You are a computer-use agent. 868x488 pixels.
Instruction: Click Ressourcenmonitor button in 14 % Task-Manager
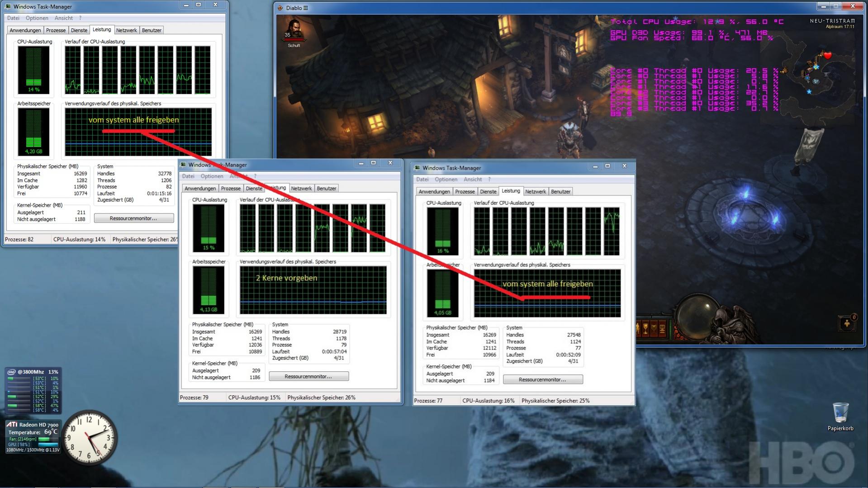(134, 218)
